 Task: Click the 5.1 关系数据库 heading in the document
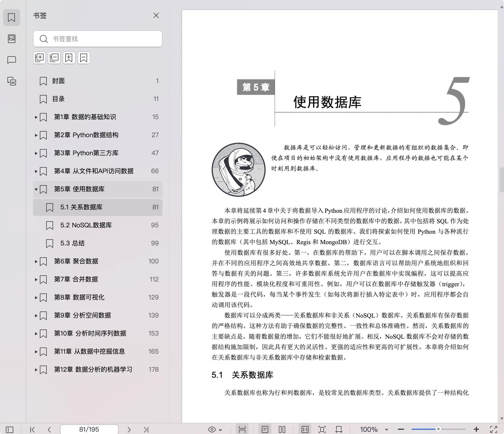(242, 375)
